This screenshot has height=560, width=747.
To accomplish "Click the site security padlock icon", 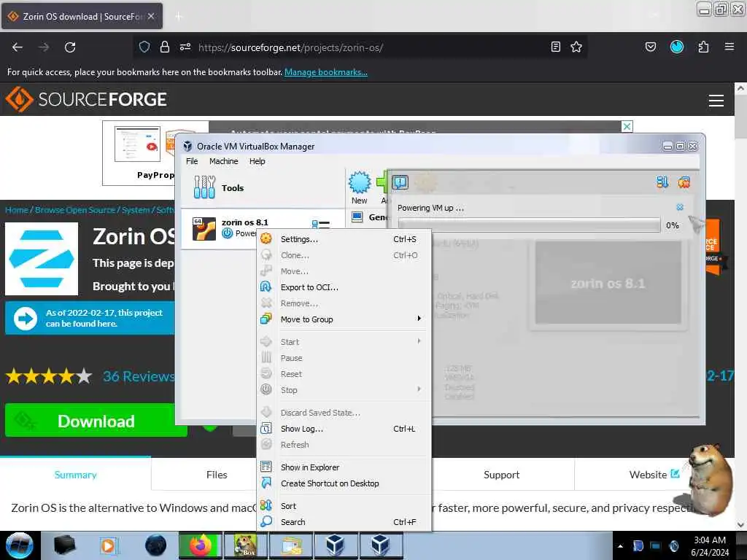I will [x=164, y=47].
